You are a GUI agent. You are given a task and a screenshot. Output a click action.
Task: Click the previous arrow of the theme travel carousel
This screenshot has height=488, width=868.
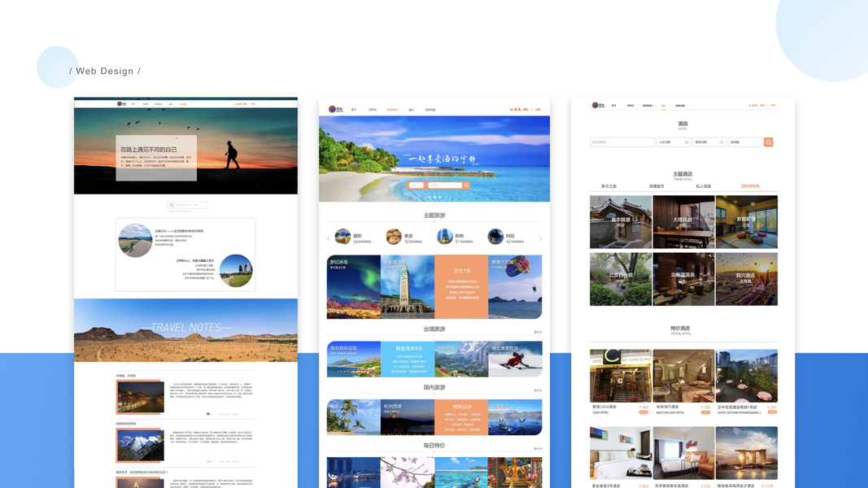click(329, 238)
